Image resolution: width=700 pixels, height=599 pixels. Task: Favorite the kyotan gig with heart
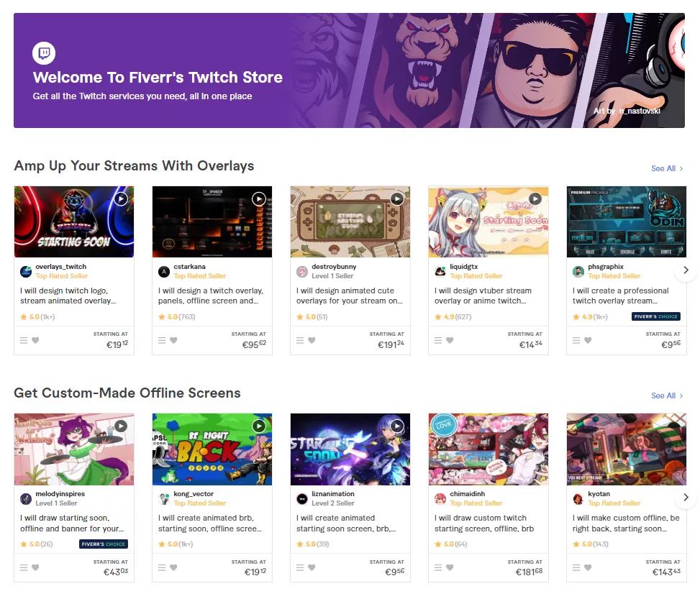(588, 567)
